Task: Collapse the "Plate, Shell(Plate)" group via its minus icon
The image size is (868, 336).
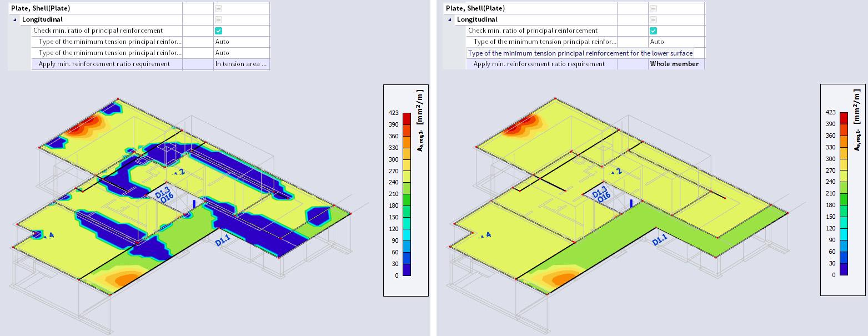Action: pyautogui.click(x=219, y=8)
